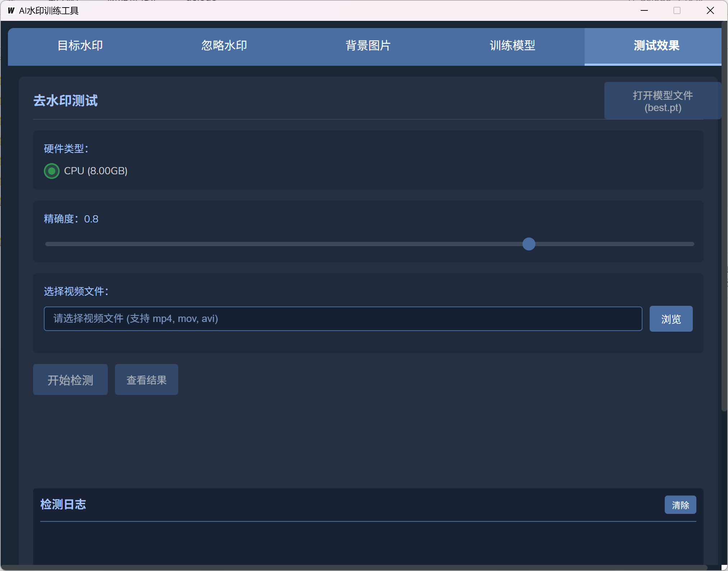Go to the 背景图片 tab
This screenshot has height=571, width=728.
[368, 46]
